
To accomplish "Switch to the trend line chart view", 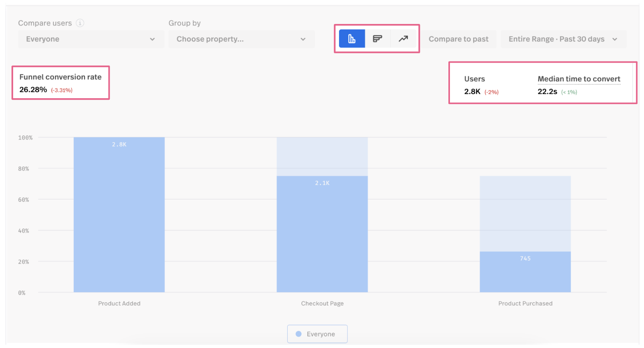I will pyautogui.click(x=403, y=39).
